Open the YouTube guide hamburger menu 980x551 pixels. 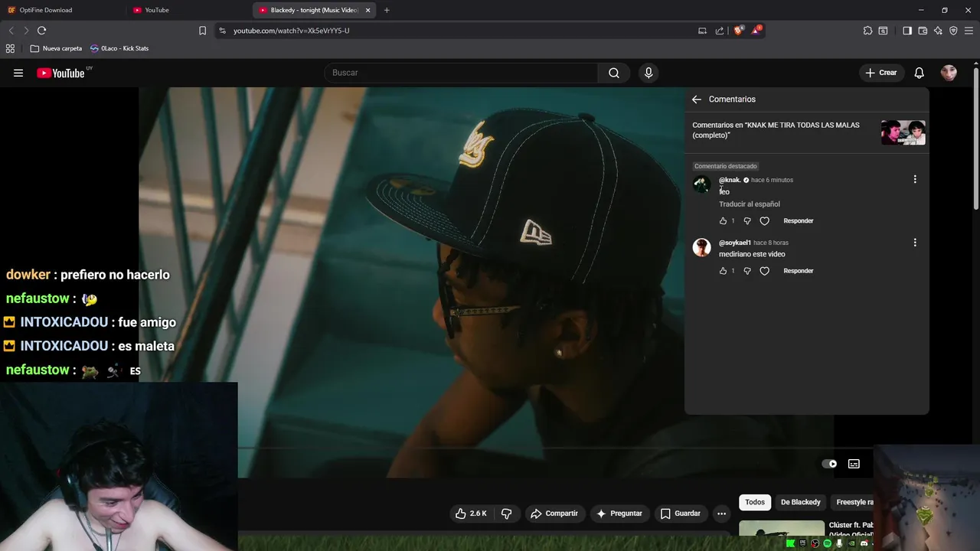coord(18,73)
